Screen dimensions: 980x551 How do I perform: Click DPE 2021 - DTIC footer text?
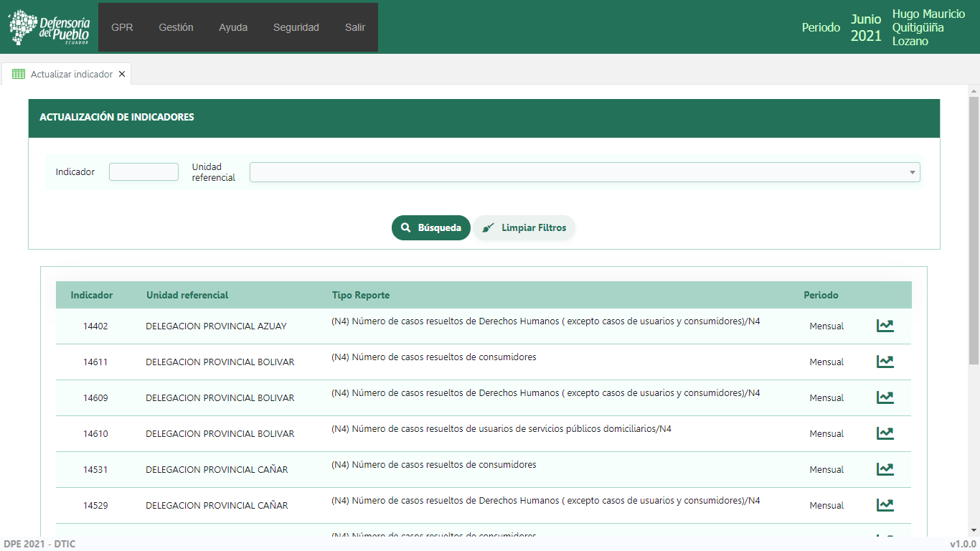39,544
